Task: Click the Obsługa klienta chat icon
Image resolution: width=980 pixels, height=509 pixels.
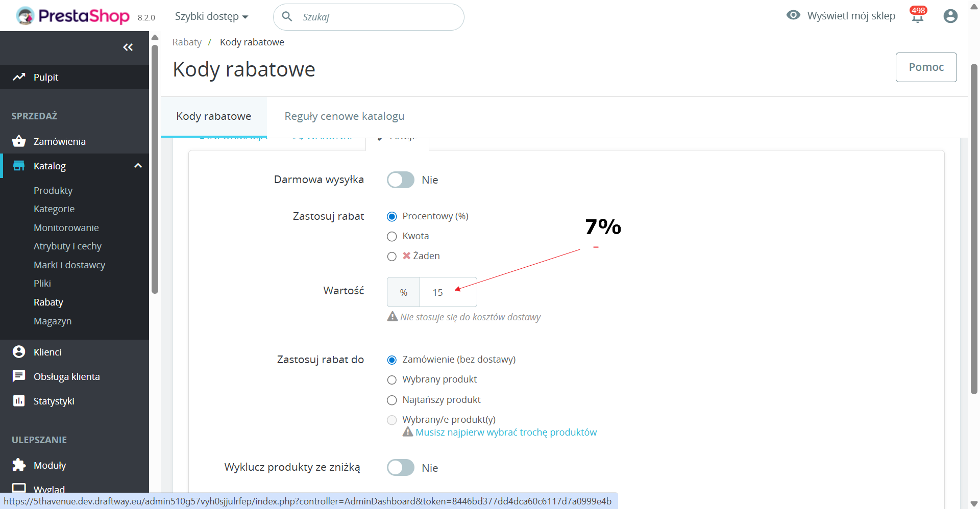Action: tap(19, 376)
